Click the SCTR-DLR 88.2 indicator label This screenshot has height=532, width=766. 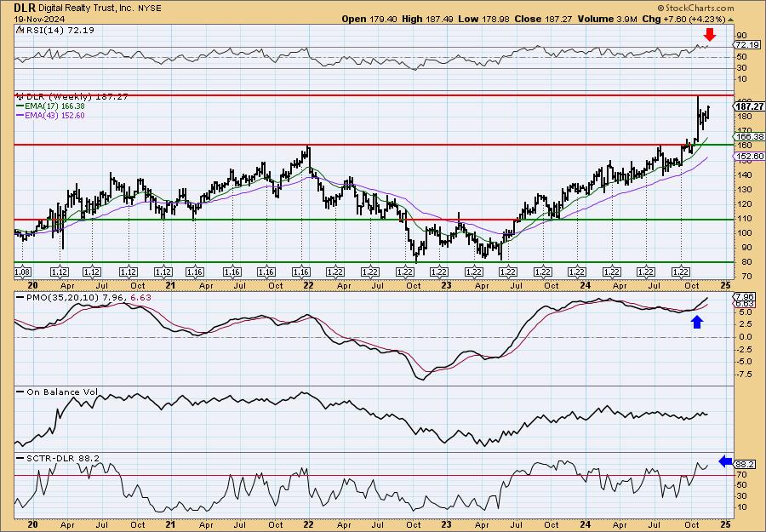62,458
